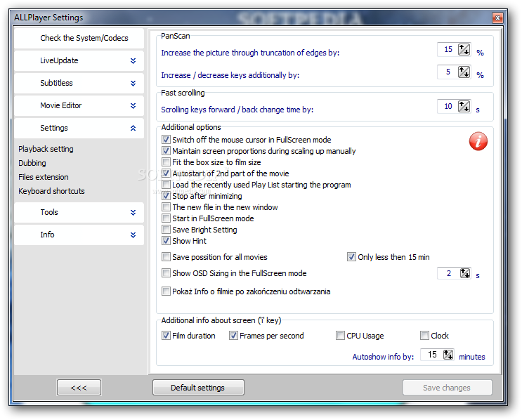Enable Save possition for all movies
Screen dimensions: 522x420
166,257
